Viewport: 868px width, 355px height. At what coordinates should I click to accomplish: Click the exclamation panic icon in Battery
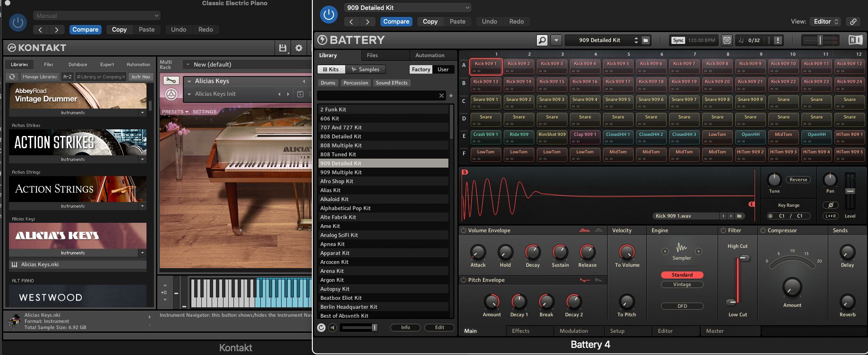pyautogui.click(x=778, y=40)
